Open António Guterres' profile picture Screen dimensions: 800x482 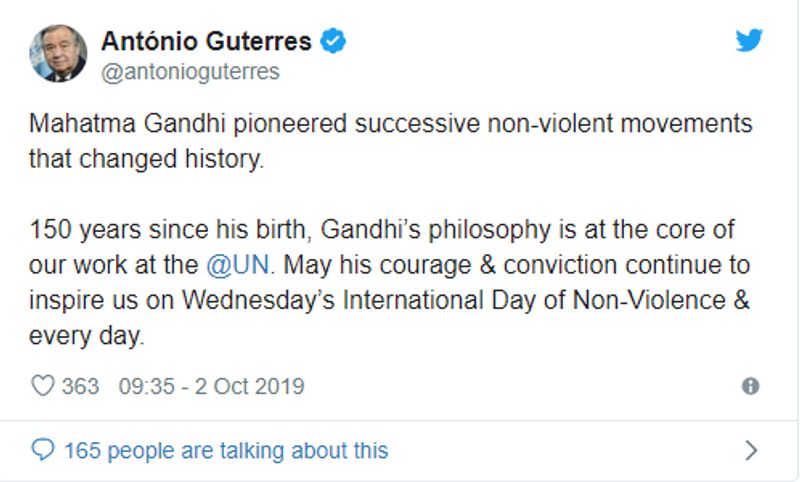click(x=58, y=53)
